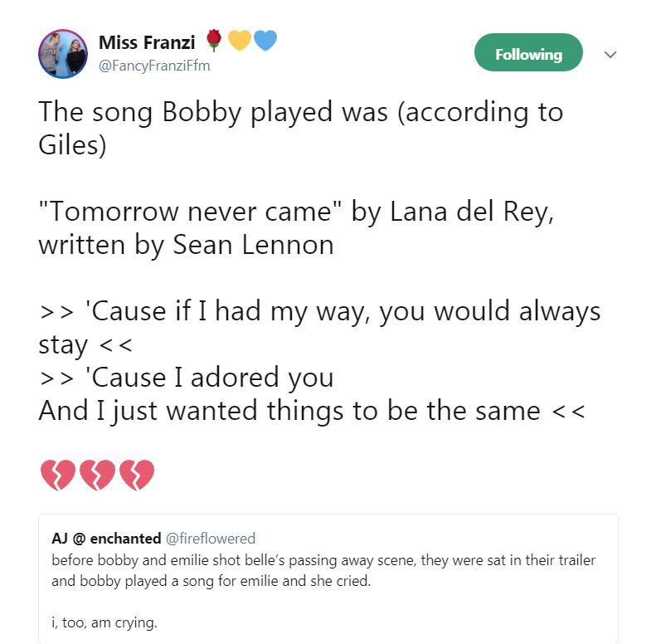Viewport: 656px width, 644px height.
Task: Click the "i, too, am crying." line
Action: (103, 621)
